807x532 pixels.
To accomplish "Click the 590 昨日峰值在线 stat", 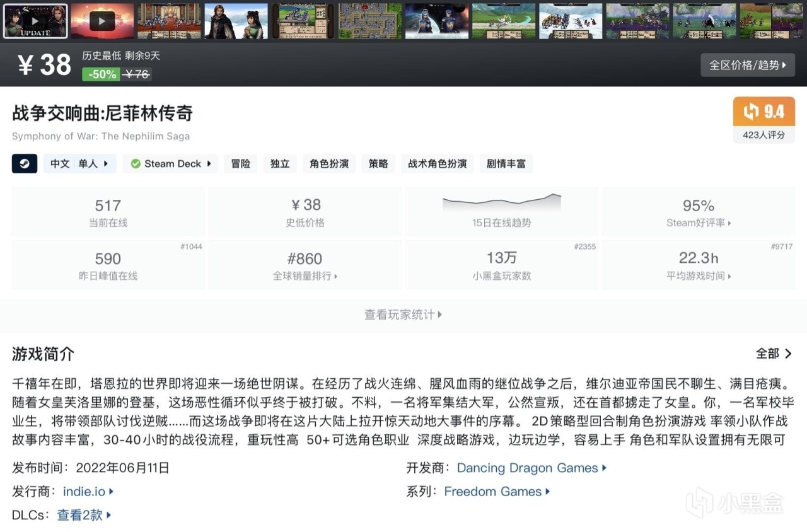I will click(108, 264).
